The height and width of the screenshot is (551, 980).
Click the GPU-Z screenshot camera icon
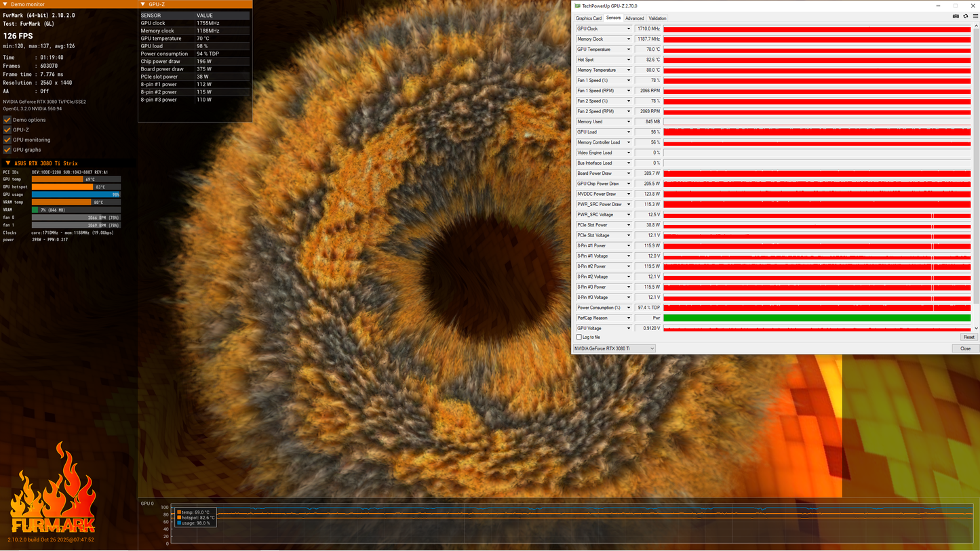[x=956, y=16]
